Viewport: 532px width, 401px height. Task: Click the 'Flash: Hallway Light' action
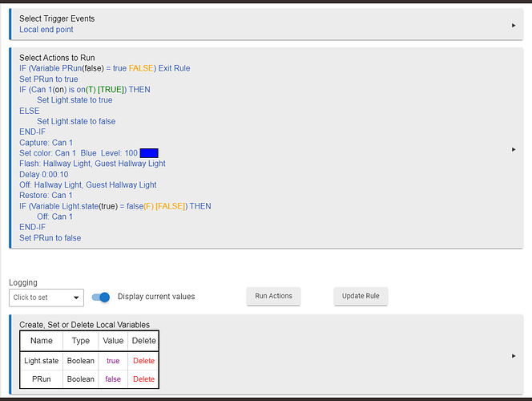tap(92, 164)
